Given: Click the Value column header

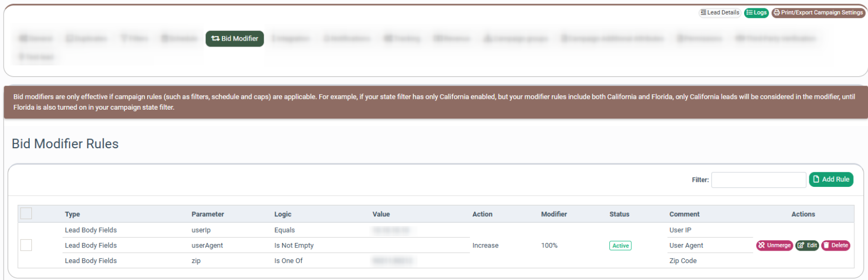Looking at the screenshot, I should pos(381,214).
